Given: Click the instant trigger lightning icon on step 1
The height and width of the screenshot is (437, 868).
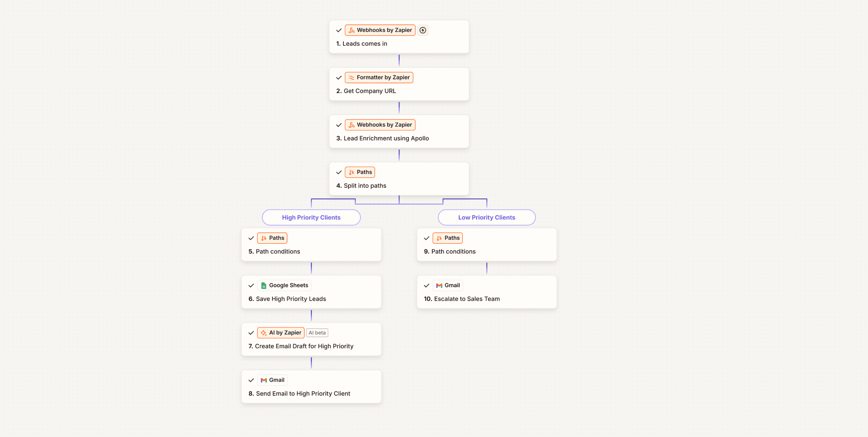Looking at the screenshot, I should (422, 30).
